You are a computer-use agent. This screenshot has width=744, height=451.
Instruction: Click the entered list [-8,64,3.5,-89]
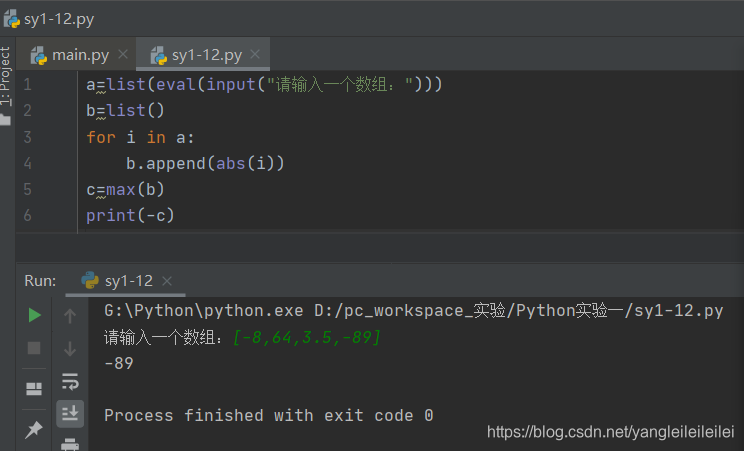(307, 338)
